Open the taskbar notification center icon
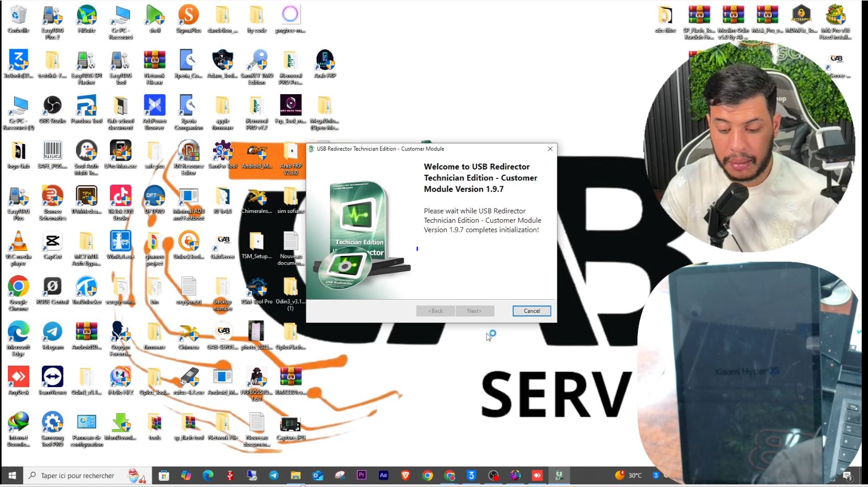Image resolution: width=868 pixels, height=487 pixels. click(x=847, y=476)
